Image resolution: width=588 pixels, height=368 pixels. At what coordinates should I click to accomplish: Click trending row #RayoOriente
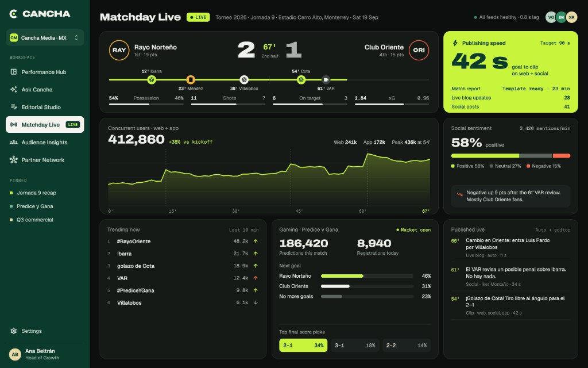[x=183, y=241]
